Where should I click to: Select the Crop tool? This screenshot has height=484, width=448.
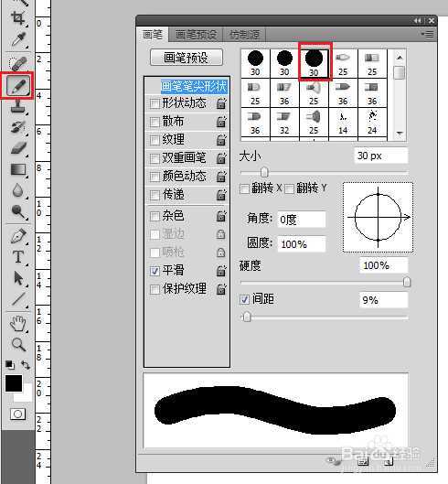(x=17, y=18)
